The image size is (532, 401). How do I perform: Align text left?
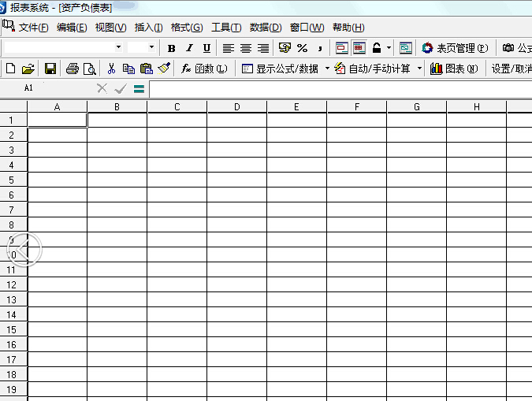229,48
